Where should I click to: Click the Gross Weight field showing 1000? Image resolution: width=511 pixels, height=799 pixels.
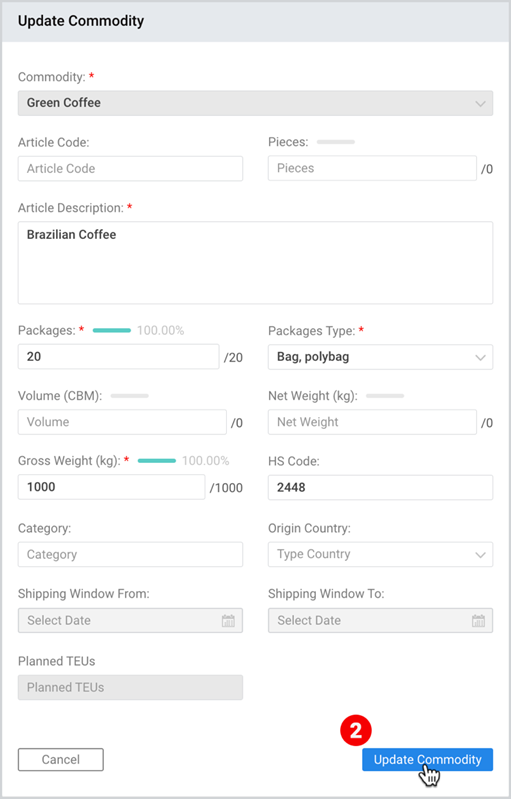[x=112, y=487]
